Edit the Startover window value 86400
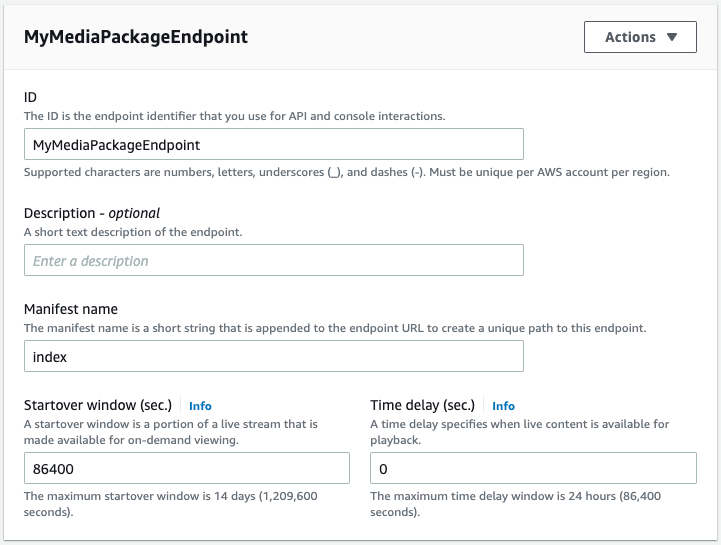Image resolution: width=721 pixels, height=545 pixels. (187, 468)
